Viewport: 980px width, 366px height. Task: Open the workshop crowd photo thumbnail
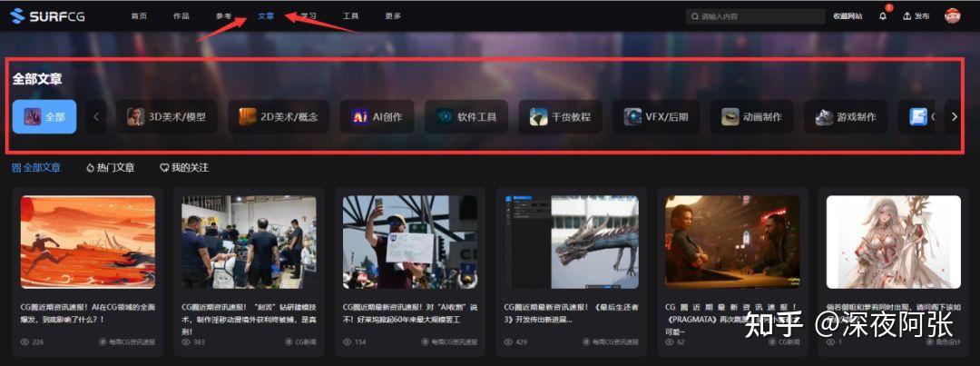[249, 242]
